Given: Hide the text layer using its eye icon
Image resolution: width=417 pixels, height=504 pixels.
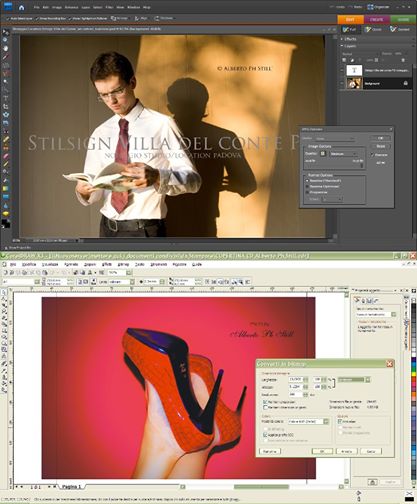Looking at the screenshot, I should point(342,70).
